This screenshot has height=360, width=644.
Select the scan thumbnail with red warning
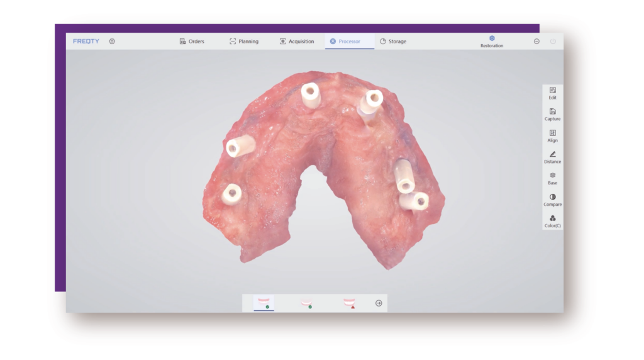(x=349, y=303)
